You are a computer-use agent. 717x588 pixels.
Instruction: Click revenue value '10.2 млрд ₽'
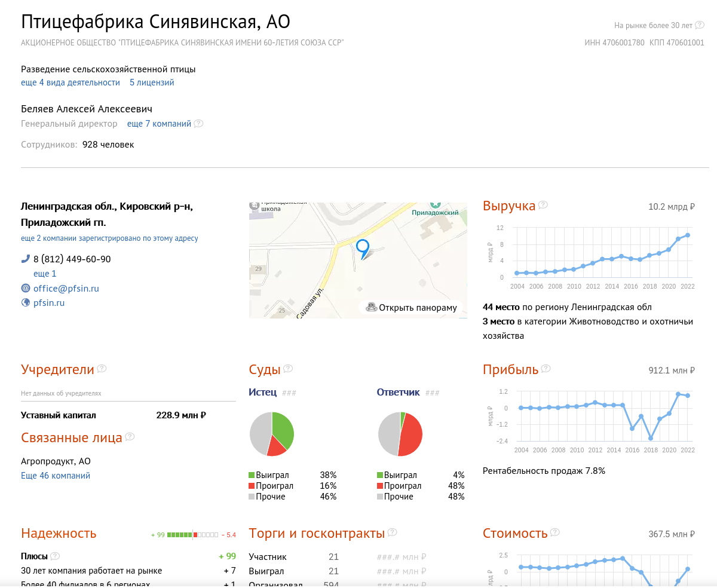pos(672,207)
